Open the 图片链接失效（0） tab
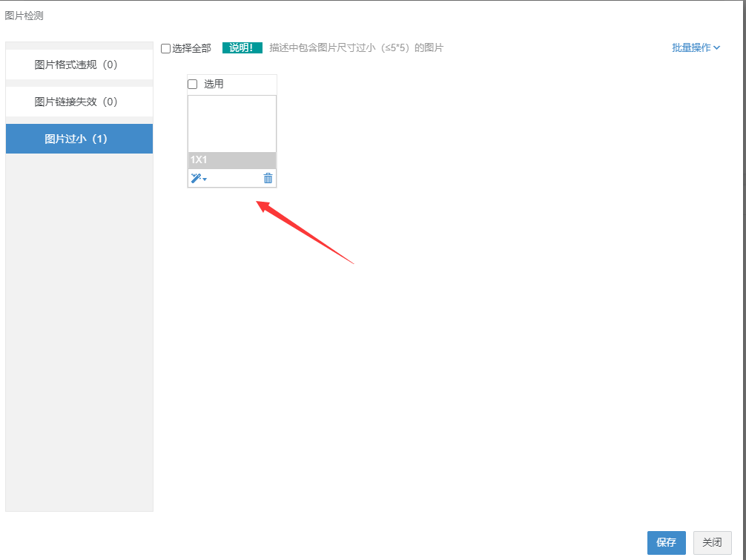 tap(79, 102)
